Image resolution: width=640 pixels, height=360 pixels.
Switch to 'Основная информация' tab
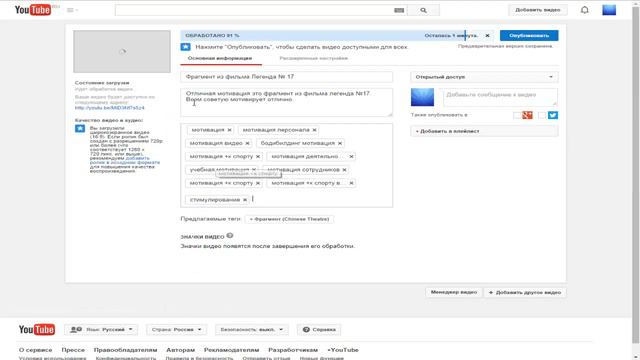pos(220,58)
